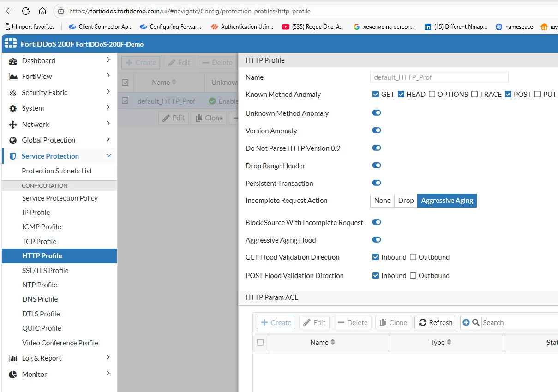The height and width of the screenshot is (392, 558).
Task: Click the Network arrows icon in sidebar
Action: (x=13, y=125)
